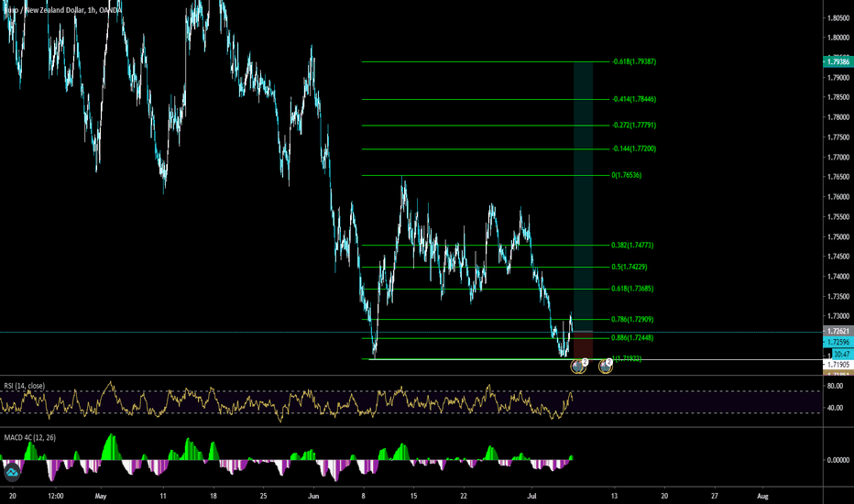Click the TradingView logo icon

12,473
